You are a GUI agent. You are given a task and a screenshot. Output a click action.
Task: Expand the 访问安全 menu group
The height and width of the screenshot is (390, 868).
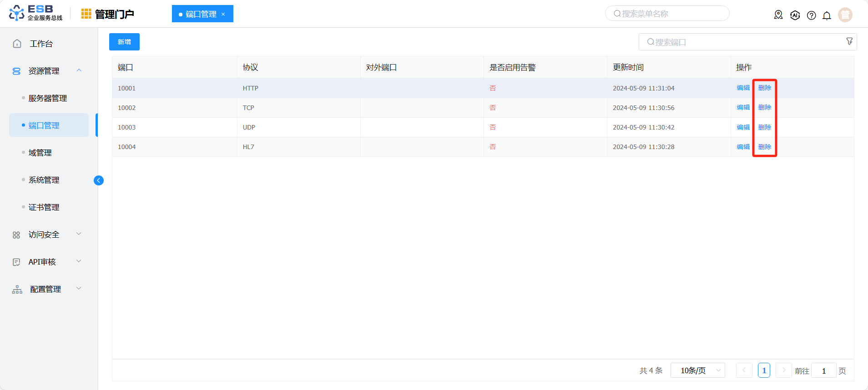pyautogui.click(x=79, y=234)
